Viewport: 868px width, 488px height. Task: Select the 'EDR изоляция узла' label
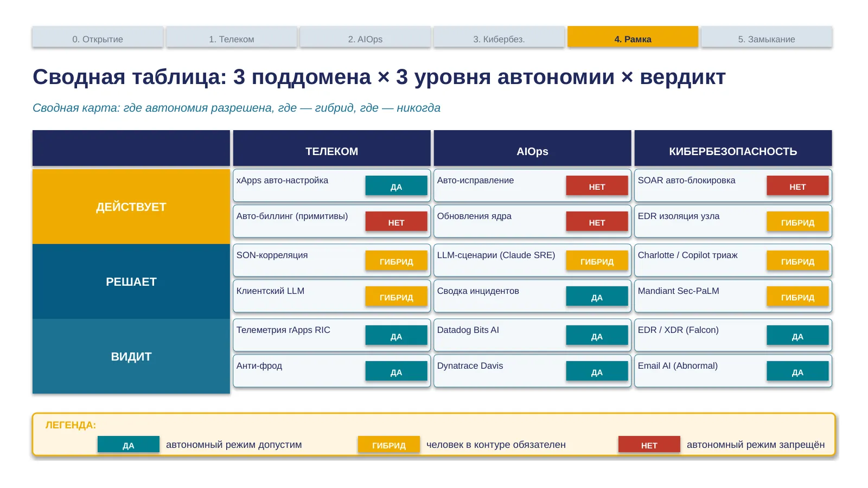click(679, 216)
